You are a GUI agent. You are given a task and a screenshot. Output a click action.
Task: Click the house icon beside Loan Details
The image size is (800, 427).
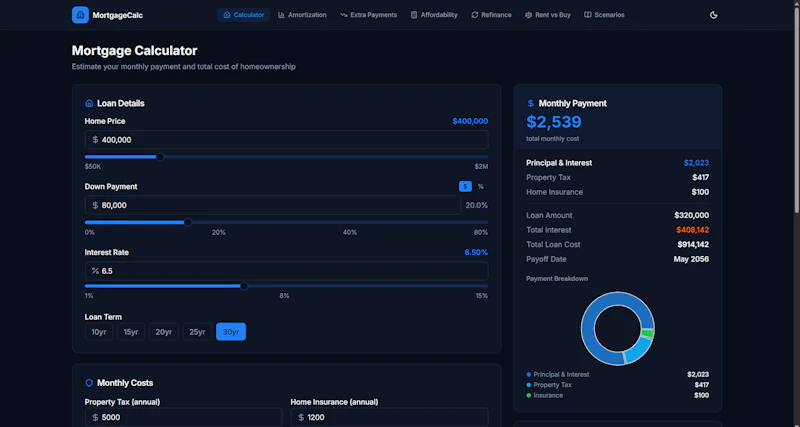(x=89, y=104)
